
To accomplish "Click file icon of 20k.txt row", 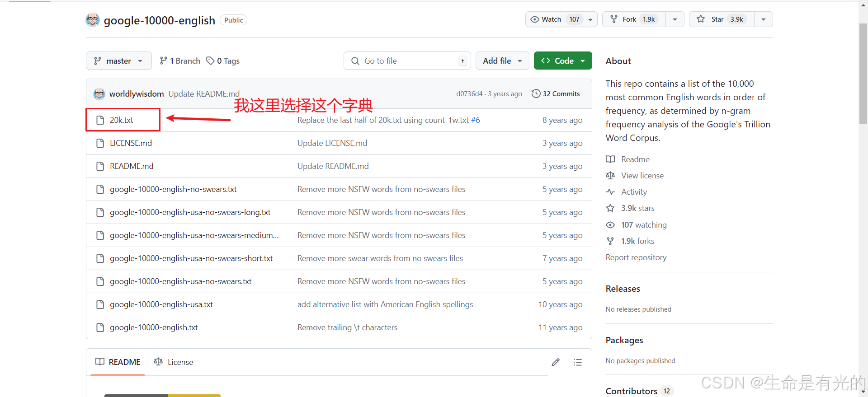I will 100,120.
